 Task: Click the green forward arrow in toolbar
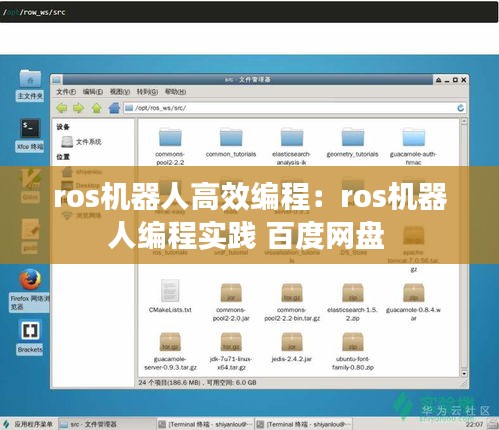point(79,108)
